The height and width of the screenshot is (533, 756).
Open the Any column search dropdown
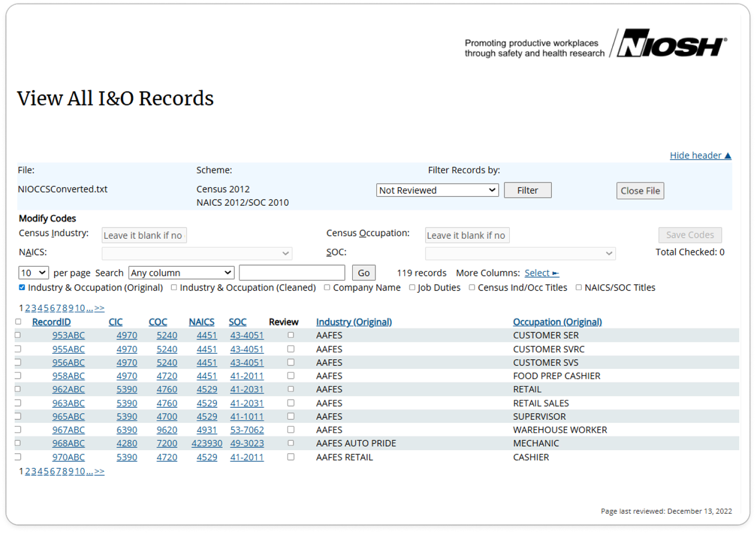(x=182, y=273)
